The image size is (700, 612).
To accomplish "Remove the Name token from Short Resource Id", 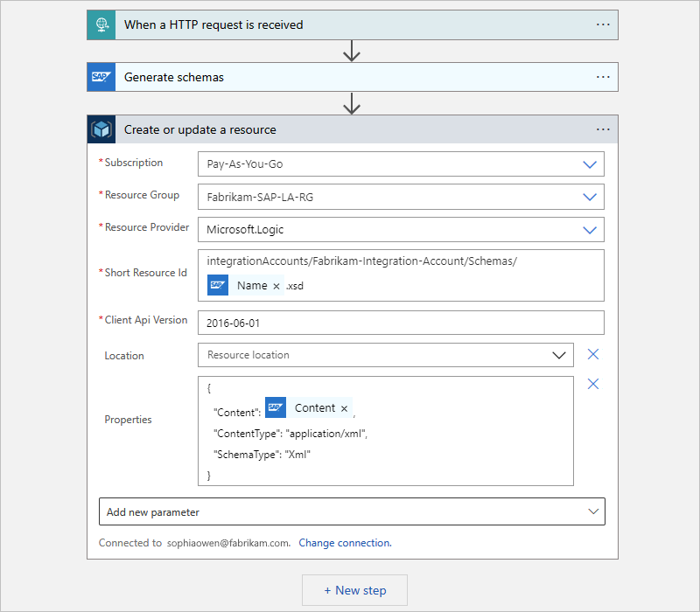I will [276, 286].
